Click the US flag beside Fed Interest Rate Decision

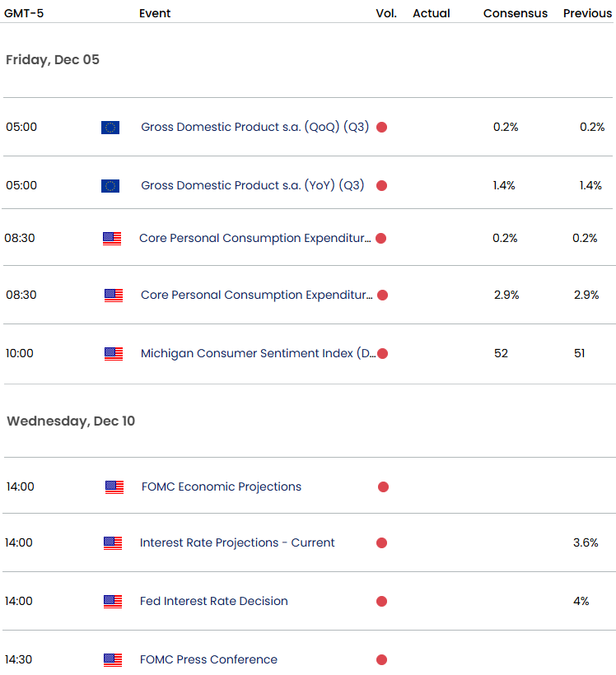[x=113, y=602]
